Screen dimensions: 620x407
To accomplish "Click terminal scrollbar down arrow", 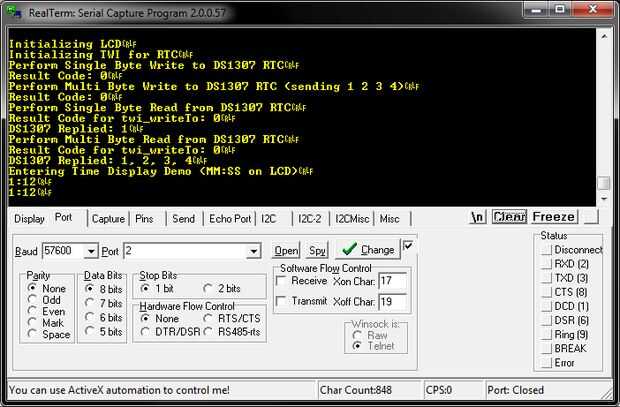I will (x=604, y=199).
